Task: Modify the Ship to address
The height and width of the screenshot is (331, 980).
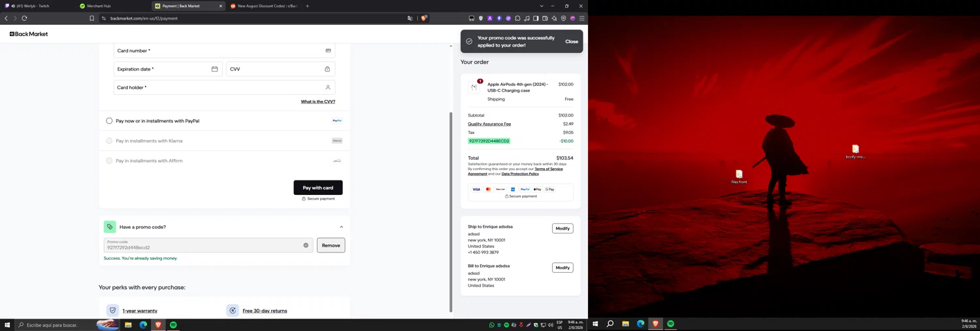Action: click(563, 228)
